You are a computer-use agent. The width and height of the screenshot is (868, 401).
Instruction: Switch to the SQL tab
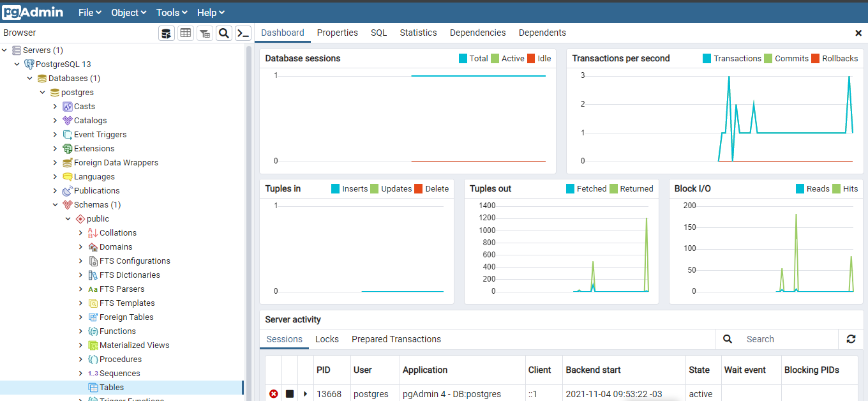pos(378,33)
